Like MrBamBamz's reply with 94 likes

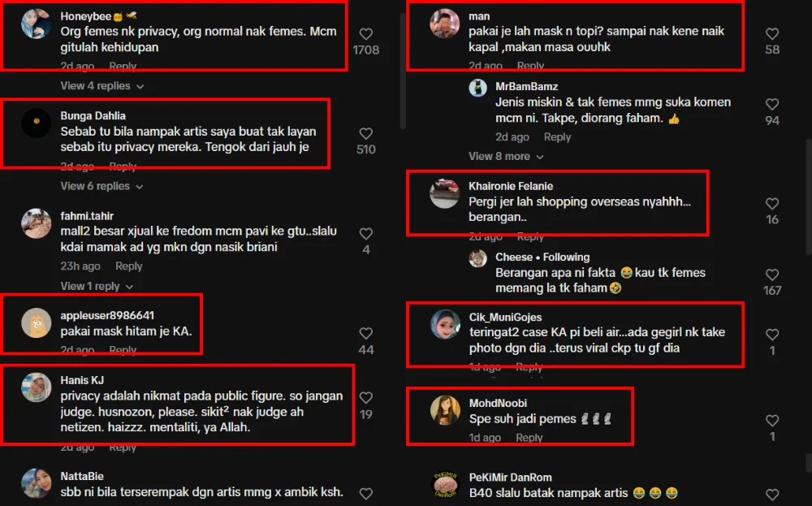(771, 104)
